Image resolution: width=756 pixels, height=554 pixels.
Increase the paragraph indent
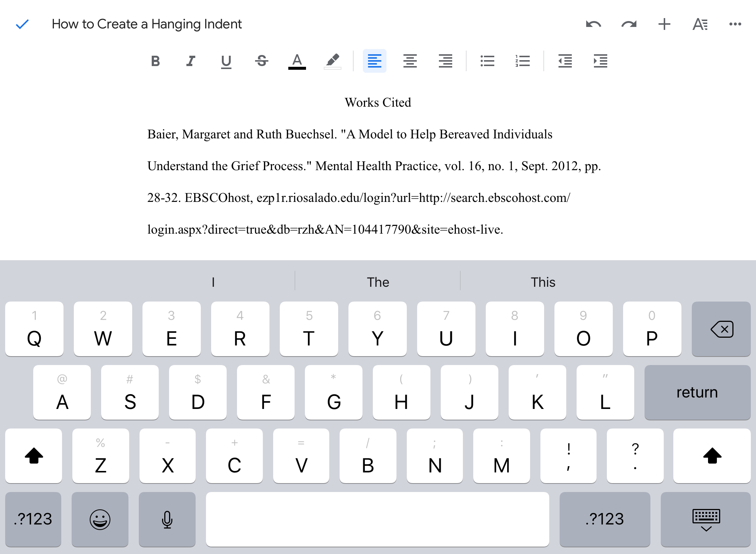600,61
